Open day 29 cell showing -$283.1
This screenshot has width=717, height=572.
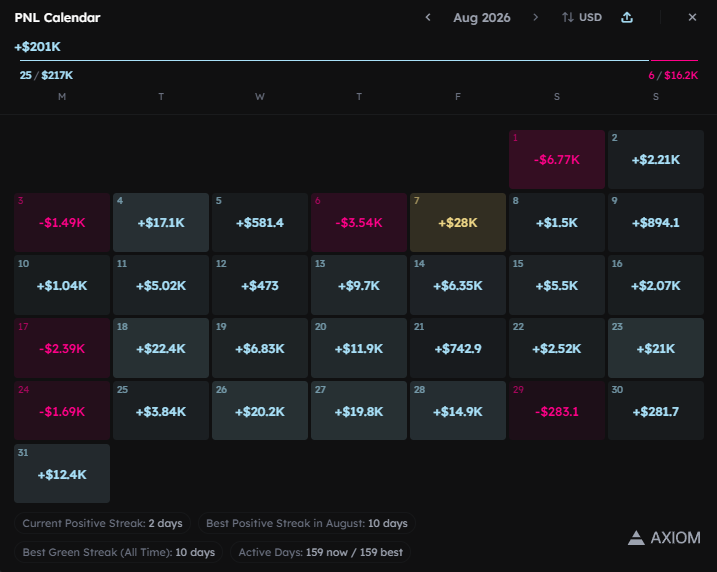(557, 411)
